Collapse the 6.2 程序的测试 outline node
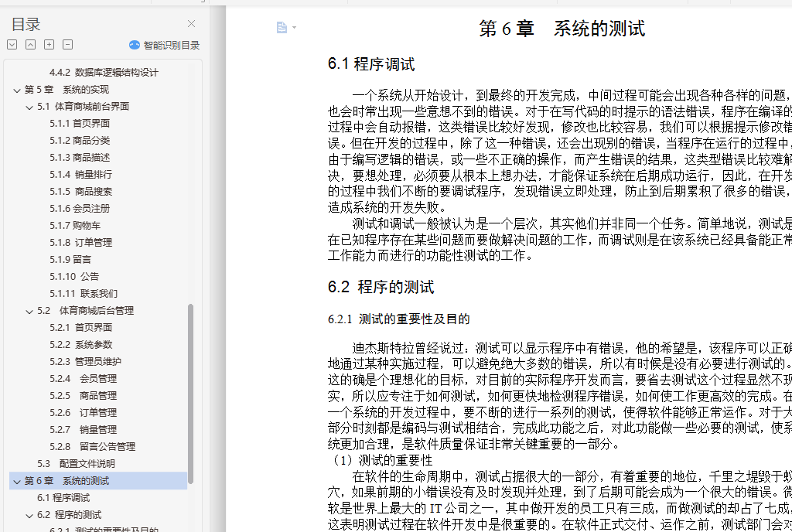 [x=29, y=515]
